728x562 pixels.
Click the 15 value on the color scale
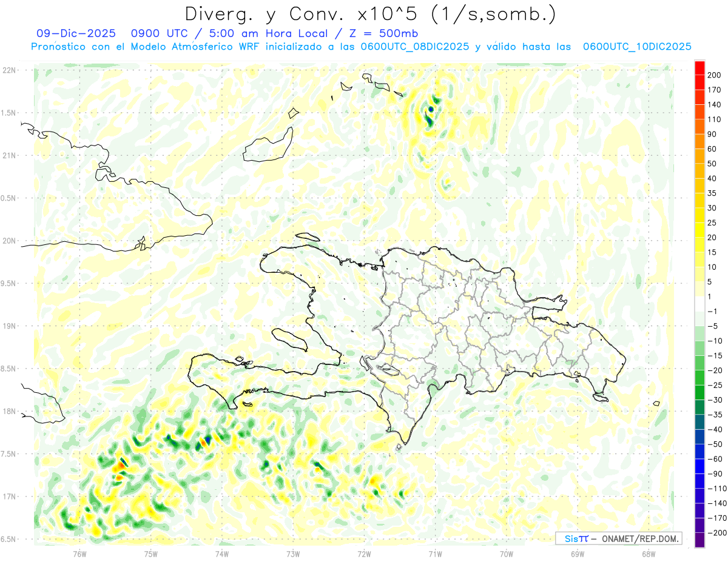pos(712,252)
